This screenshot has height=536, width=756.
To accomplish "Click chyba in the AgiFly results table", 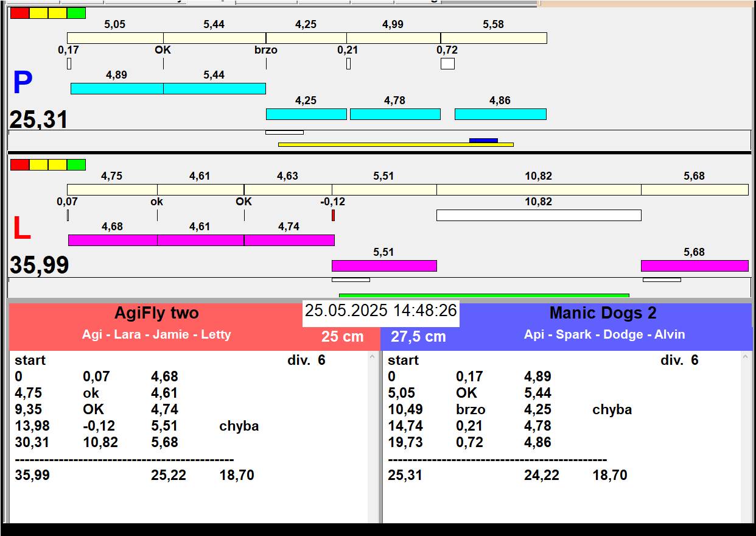I will click(x=239, y=426).
